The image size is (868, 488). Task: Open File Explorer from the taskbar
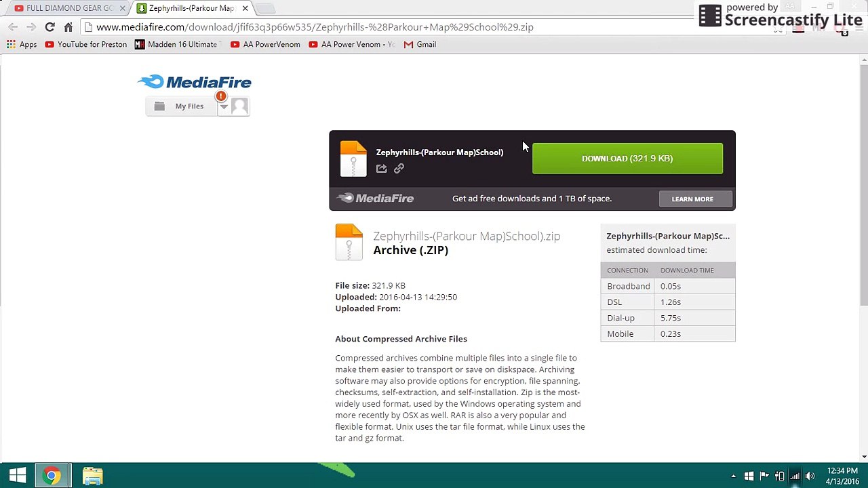click(93, 475)
